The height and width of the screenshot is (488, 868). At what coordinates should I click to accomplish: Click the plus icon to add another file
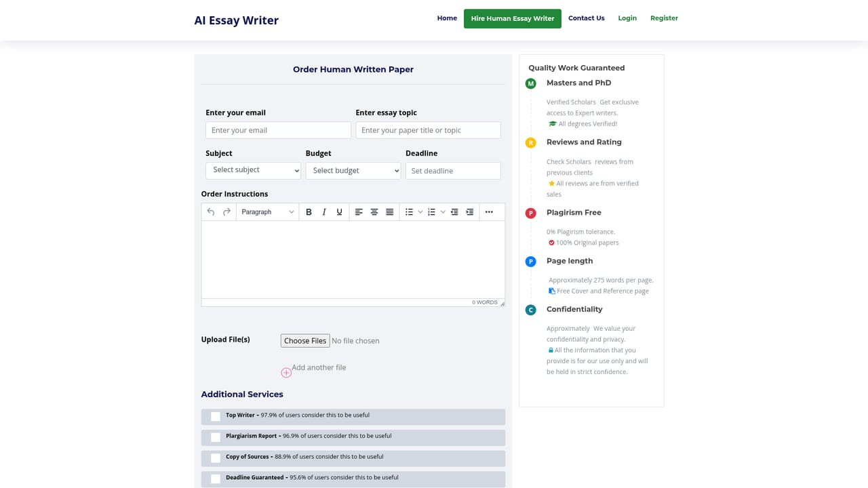pos(286,372)
